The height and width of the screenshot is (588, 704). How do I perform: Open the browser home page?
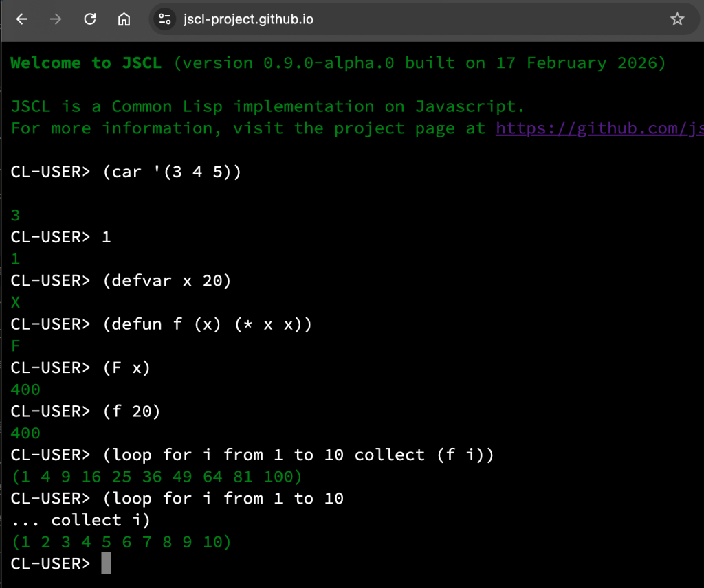tap(124, 19)
